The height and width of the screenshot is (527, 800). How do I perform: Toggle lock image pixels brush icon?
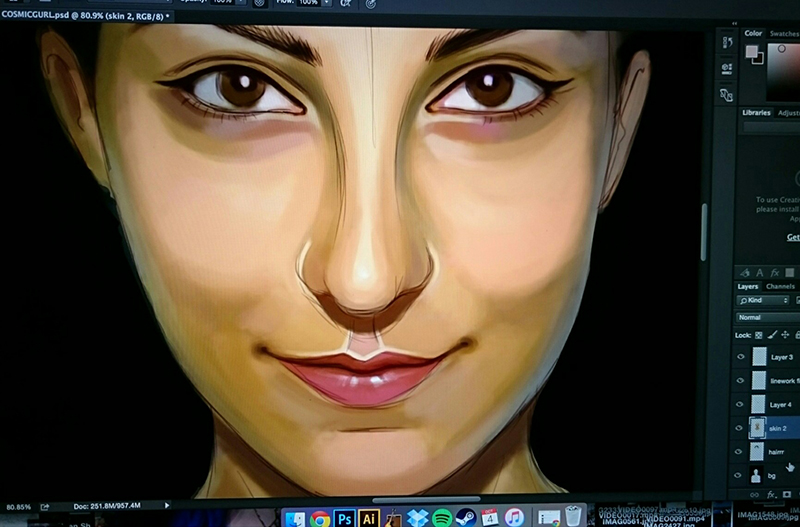pos(772,335)
